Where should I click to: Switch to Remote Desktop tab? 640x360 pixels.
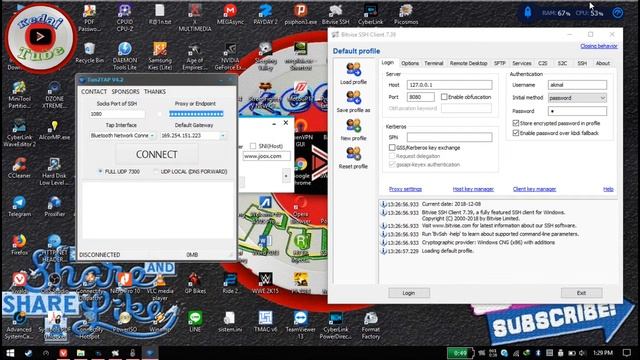468,63
